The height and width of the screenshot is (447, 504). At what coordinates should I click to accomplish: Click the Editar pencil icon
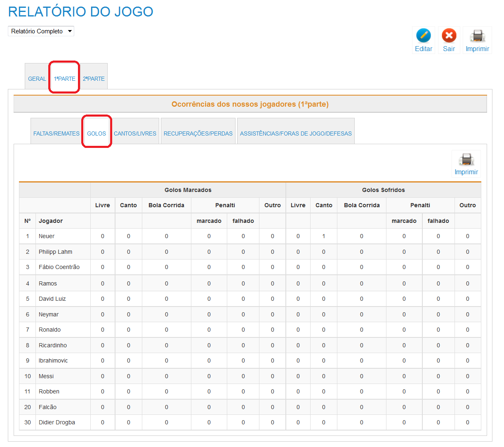[x=423, y=36]
